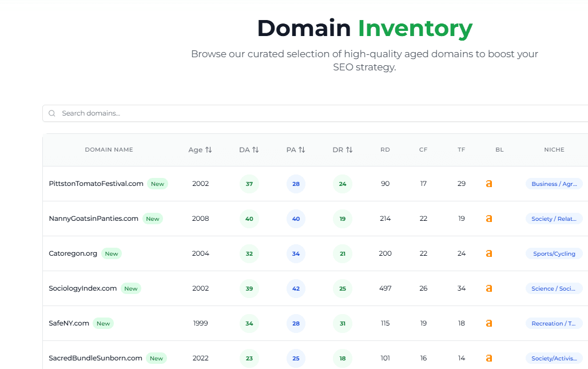588x369 pixels.
Task: Open the Science / Society niche badge
Action: coord(554,288)
